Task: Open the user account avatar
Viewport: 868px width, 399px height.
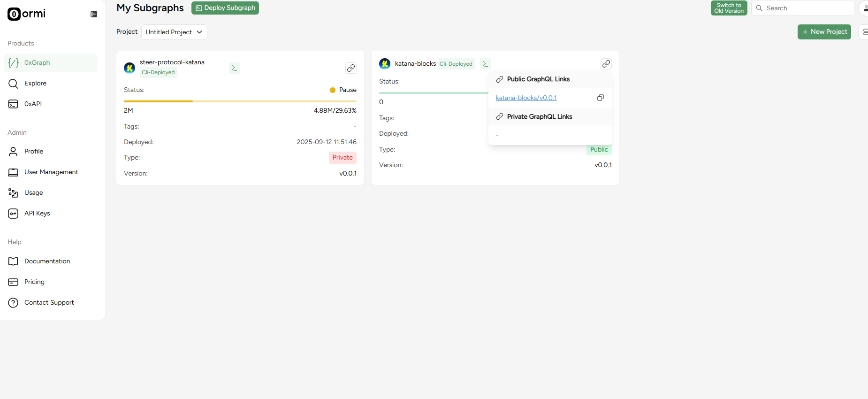Action: 864,8
